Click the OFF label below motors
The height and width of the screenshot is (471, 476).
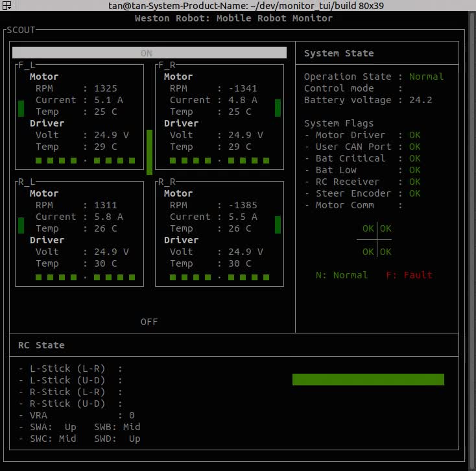pos(149,322)
